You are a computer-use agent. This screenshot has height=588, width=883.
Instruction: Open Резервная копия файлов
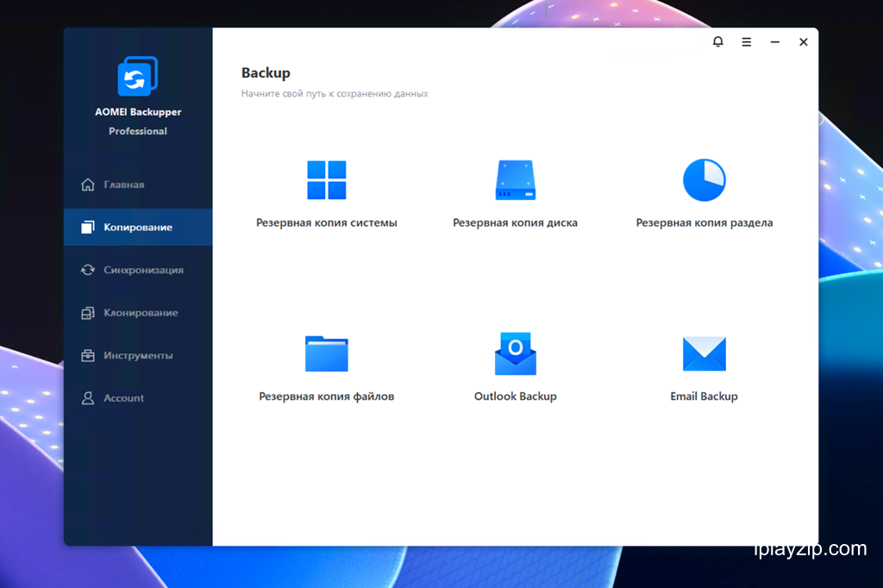pos(327,396)
